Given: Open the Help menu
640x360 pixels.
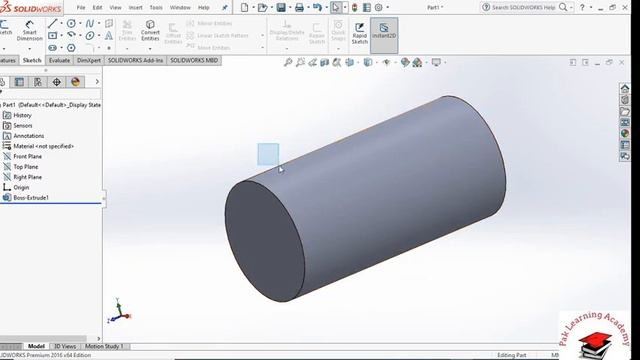Looking at the screenshot, I should point(203,7).
